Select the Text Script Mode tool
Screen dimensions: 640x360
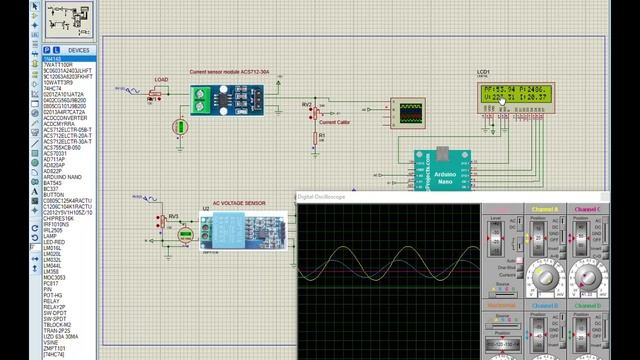35,44
